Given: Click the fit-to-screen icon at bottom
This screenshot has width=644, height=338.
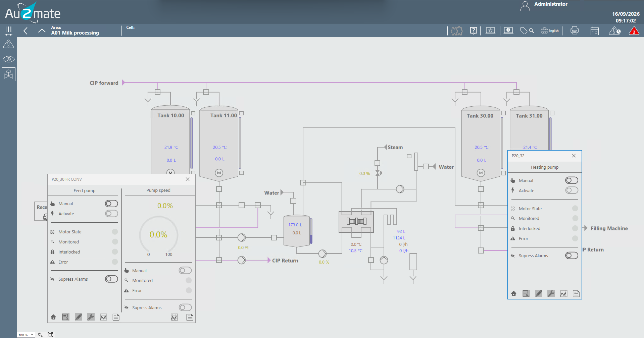Looking at the screenshot, I should pos(50,335).
